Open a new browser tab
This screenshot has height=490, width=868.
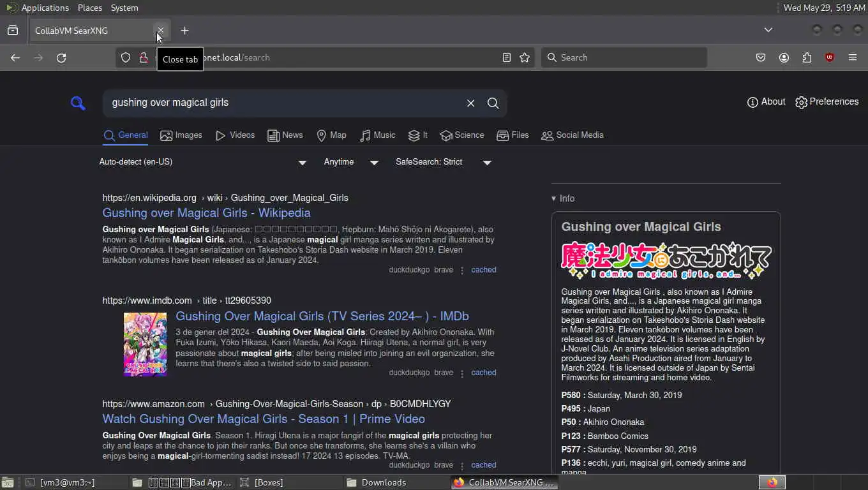coord(184,31)
